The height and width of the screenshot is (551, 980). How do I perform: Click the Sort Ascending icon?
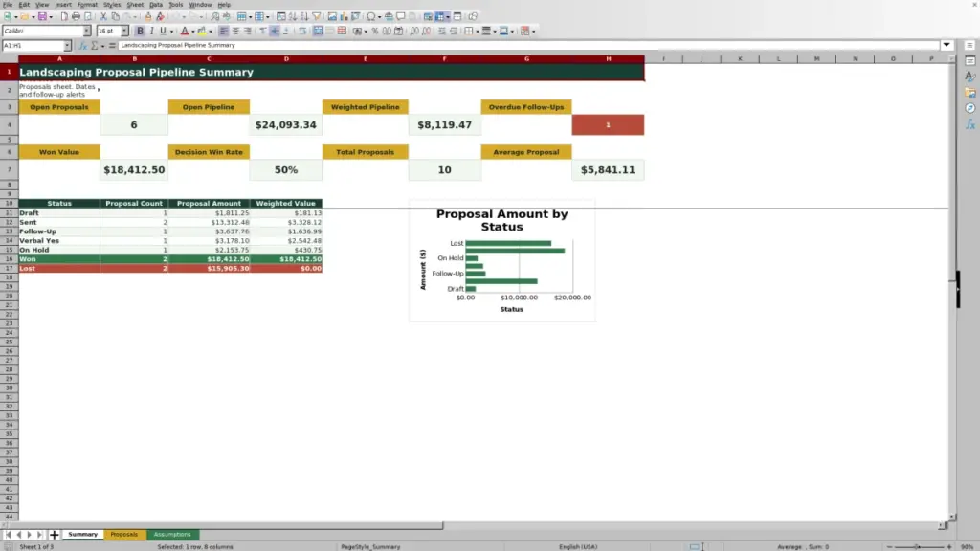pyautogui.click(x=293, y=16)
